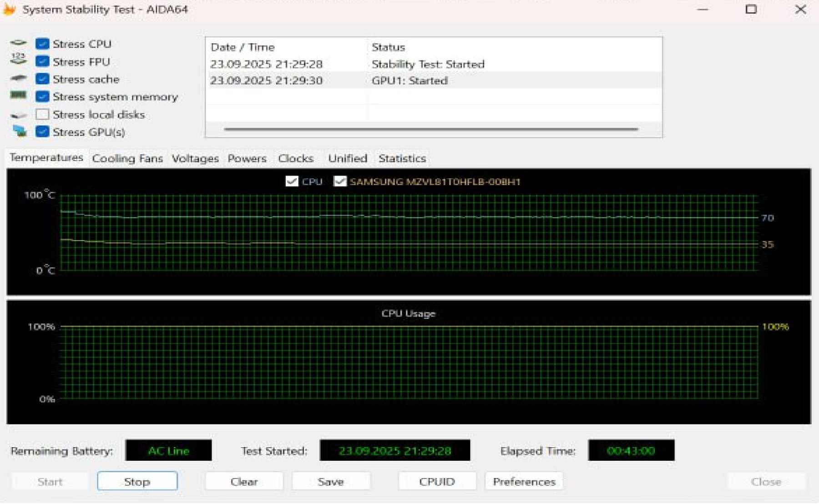
Task: Uncheck the Stress GPU(s) option
Action: coord(42,132)
